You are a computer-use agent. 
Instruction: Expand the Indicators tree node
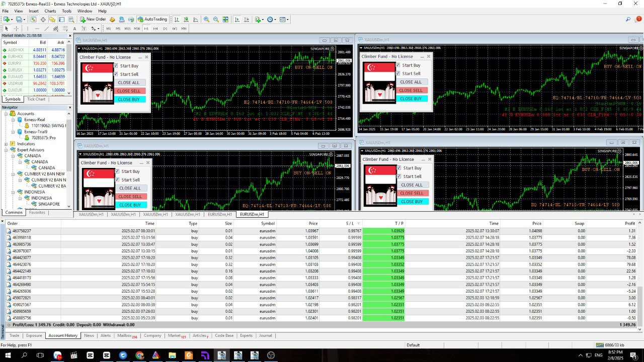coord(7,144)
